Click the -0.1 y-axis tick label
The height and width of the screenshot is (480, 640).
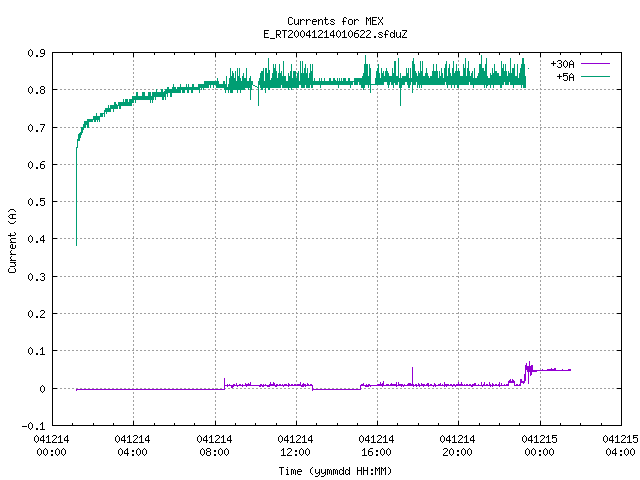[x=33, y=426]
